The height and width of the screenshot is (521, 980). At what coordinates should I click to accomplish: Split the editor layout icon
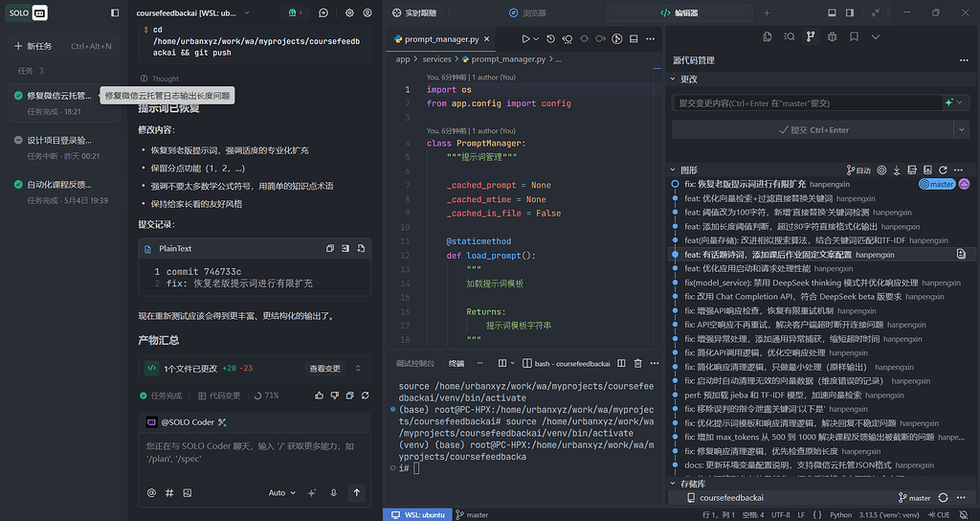634,38
